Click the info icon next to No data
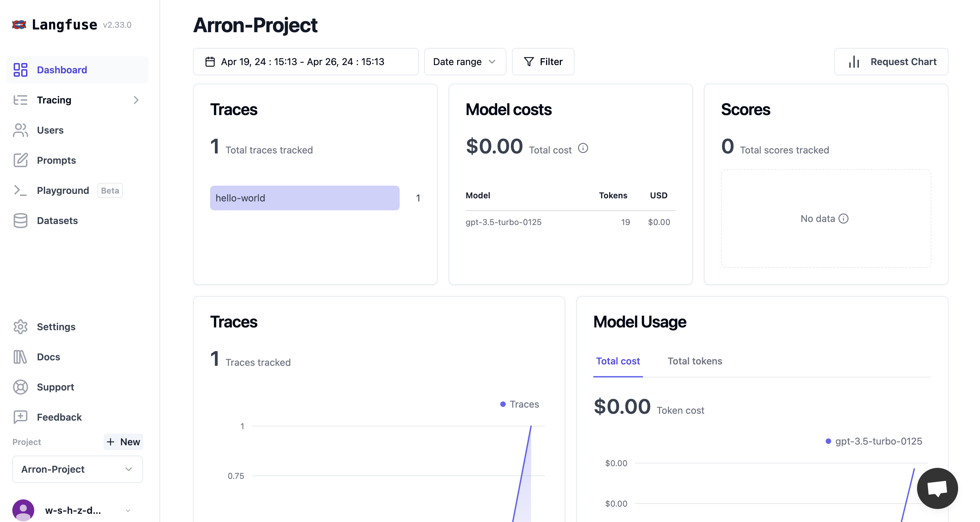This screenshot has height=522, width=980. click(x=843, y=219)
